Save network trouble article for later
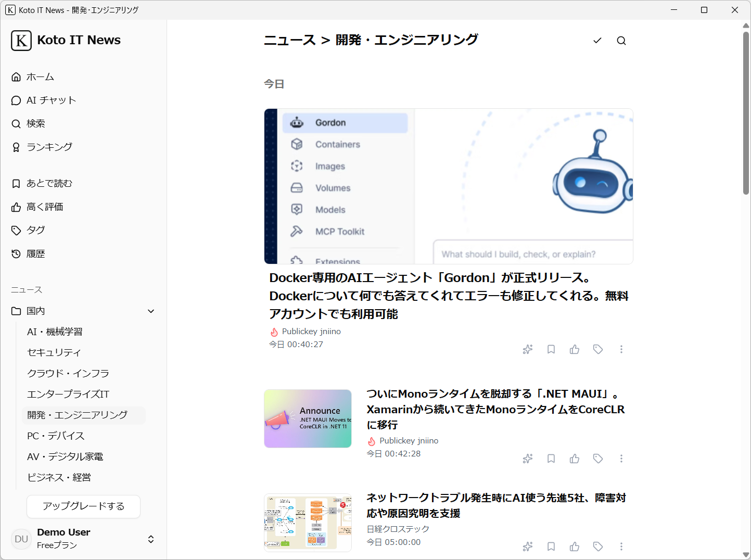 point(551,546)
